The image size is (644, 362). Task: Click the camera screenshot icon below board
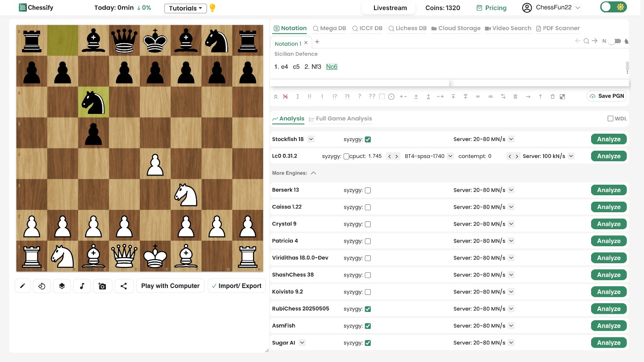click(x=102, y=286)
